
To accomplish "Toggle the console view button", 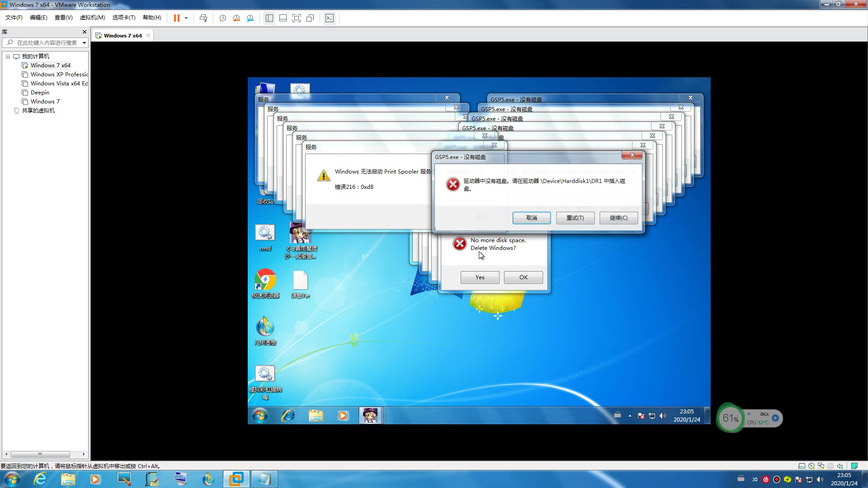I will click(x=330, y=18).
